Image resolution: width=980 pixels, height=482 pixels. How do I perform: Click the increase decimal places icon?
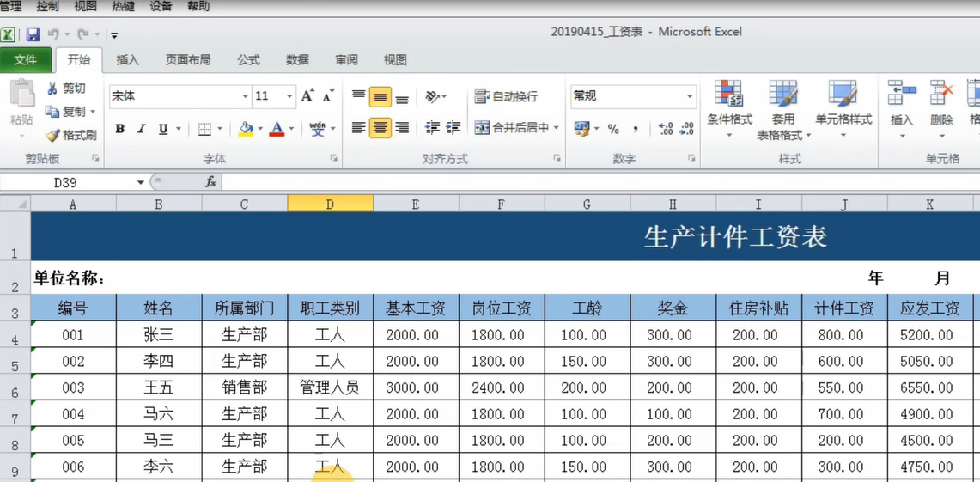click(x=665, y=129)
